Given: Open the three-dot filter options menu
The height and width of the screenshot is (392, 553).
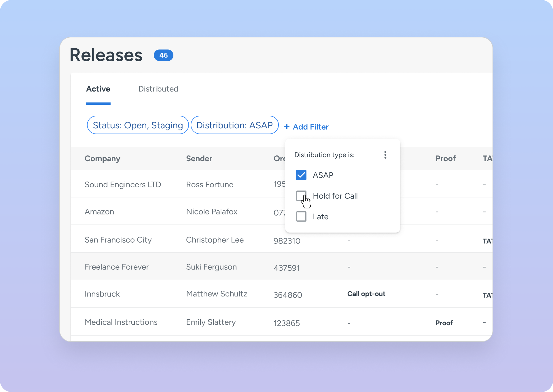Looking at the screenshot, I should point(385,155).
